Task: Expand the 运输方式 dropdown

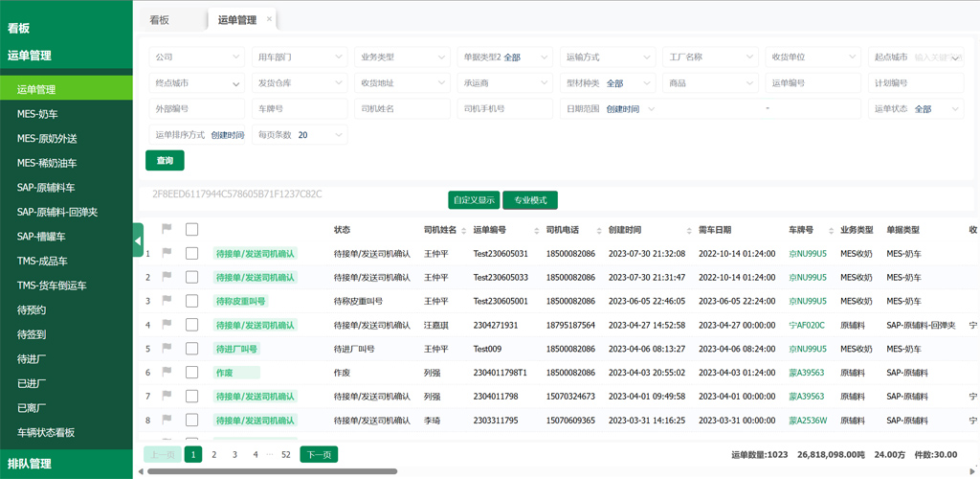Action: click(x=608, y=57)
